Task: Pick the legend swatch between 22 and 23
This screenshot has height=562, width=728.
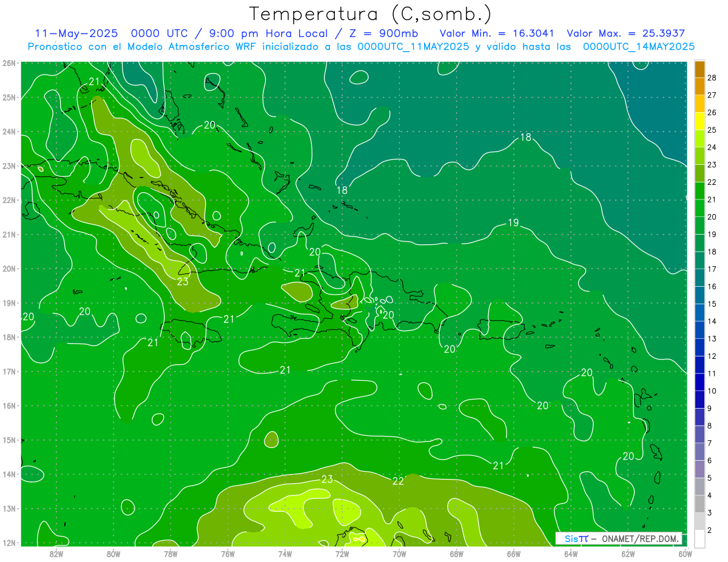Action: coord(699,173)
